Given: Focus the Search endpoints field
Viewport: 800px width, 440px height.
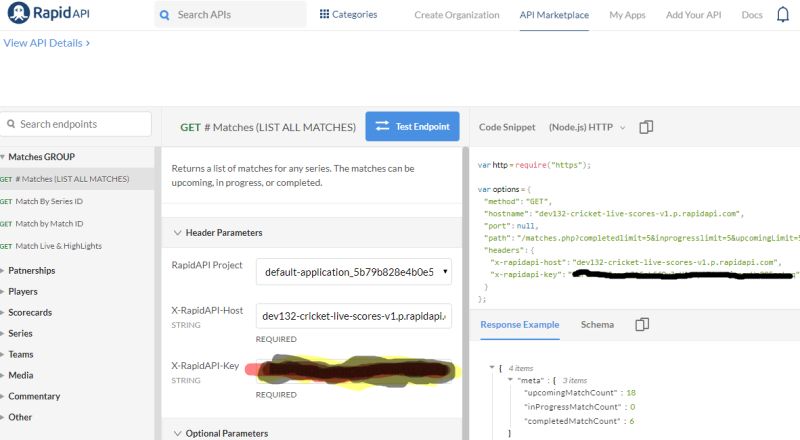Looking at the screenshot, I should click(x=76, y=124).
